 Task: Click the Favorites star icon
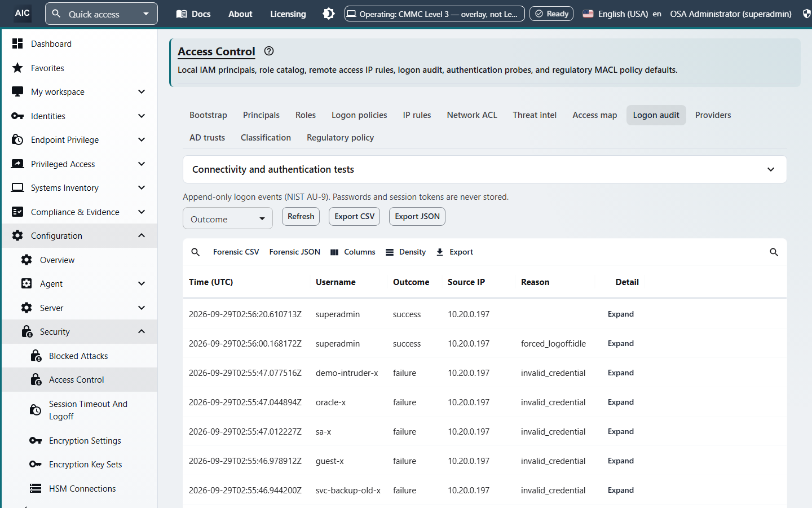(x=17, y=68)
